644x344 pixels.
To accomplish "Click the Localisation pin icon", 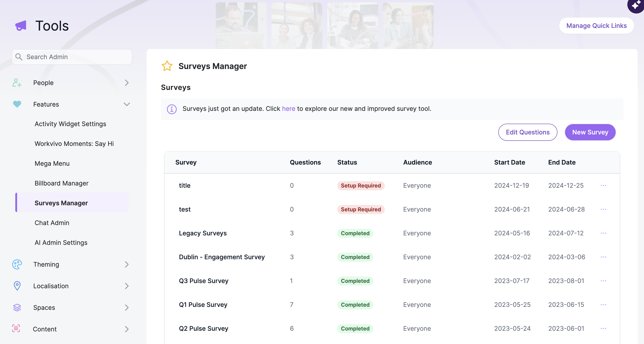I will (17, 286).
